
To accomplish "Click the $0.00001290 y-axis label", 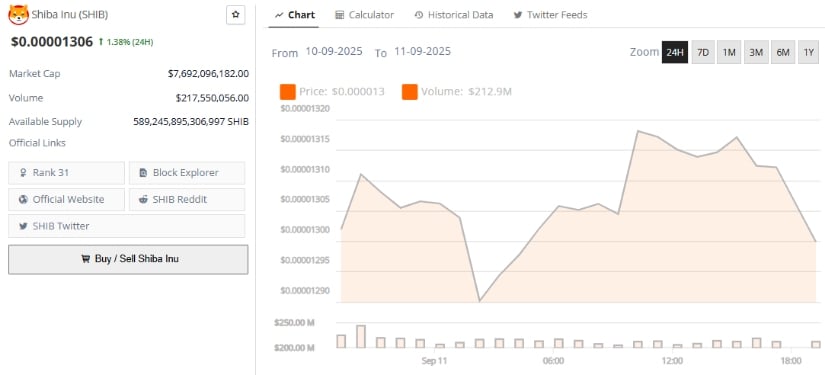I will click(x=305, y=290).
